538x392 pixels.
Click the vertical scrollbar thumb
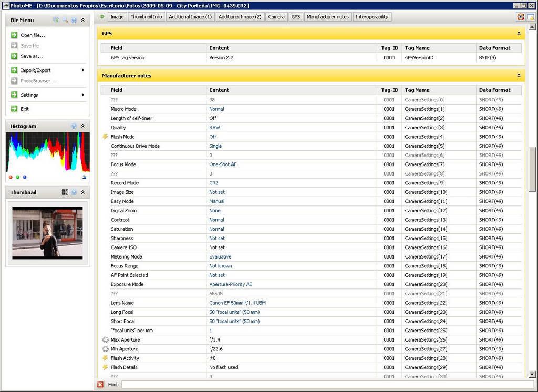[532, 169]
